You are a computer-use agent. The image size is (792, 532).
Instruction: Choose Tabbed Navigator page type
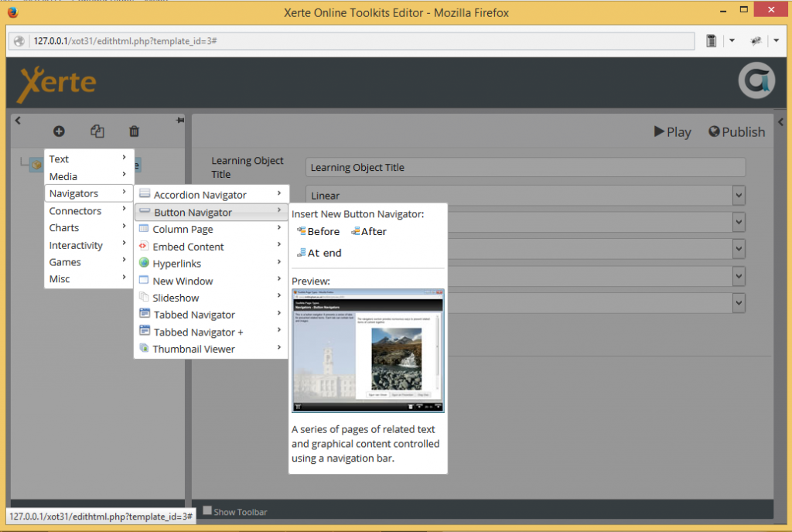211,315
